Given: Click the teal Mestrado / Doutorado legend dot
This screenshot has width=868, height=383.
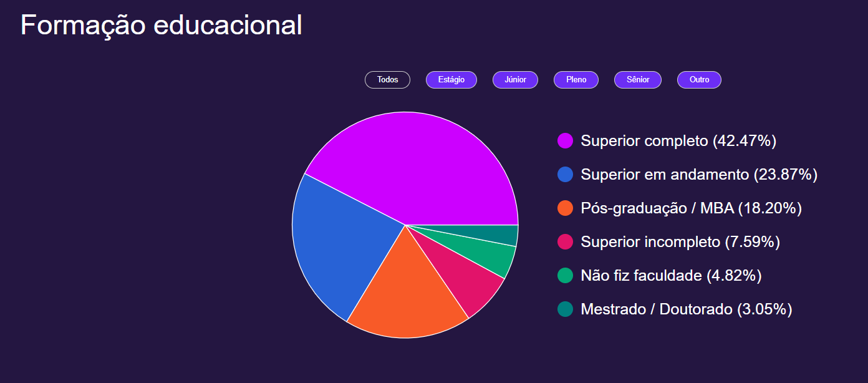Looking at the screenshot, I should pos(565,309).
